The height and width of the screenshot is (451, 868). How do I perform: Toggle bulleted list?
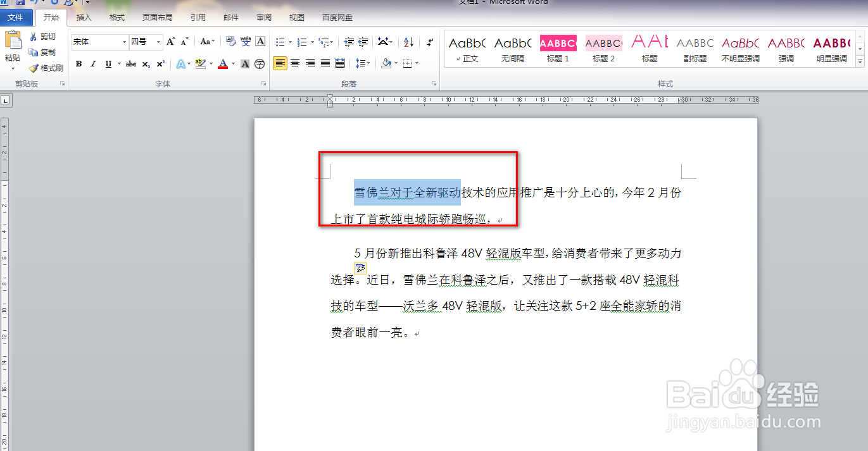(280, 42)
